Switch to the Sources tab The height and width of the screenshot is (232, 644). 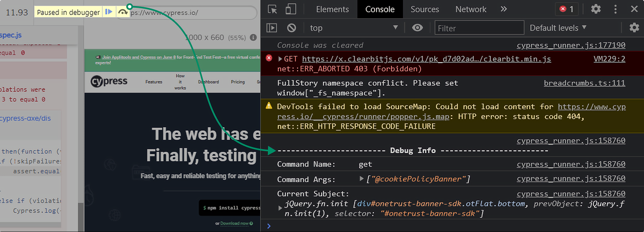tap(425, 9)
